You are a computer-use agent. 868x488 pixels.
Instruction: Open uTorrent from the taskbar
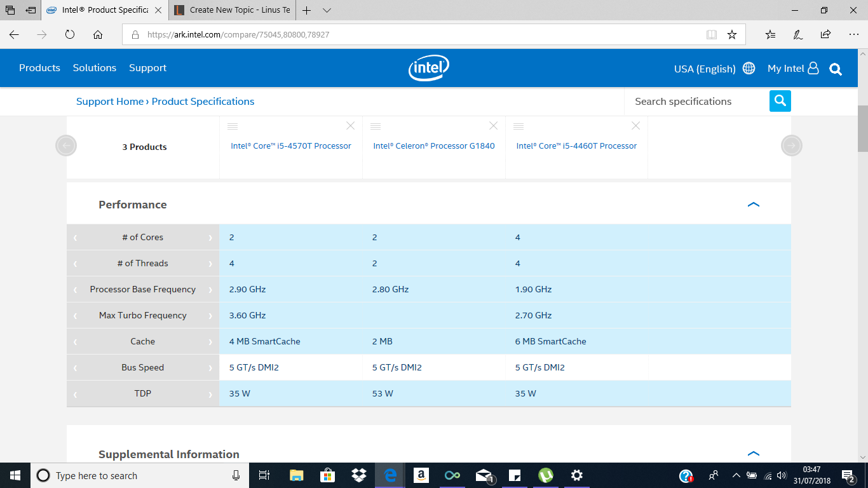point(545,475)
